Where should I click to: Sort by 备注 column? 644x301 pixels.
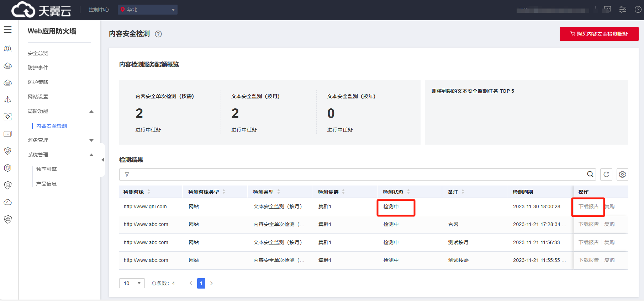[x=463, y=192]
